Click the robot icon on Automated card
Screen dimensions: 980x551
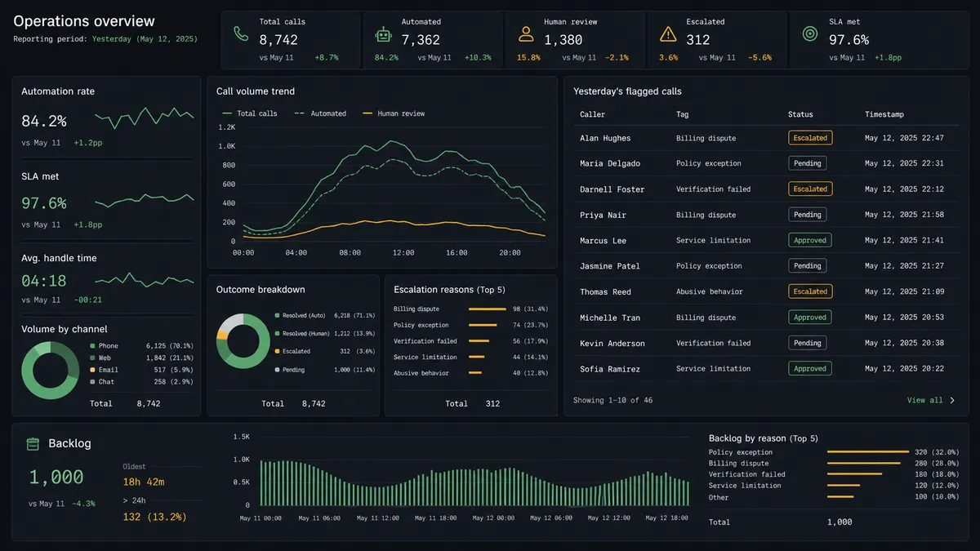coord(383,33)
